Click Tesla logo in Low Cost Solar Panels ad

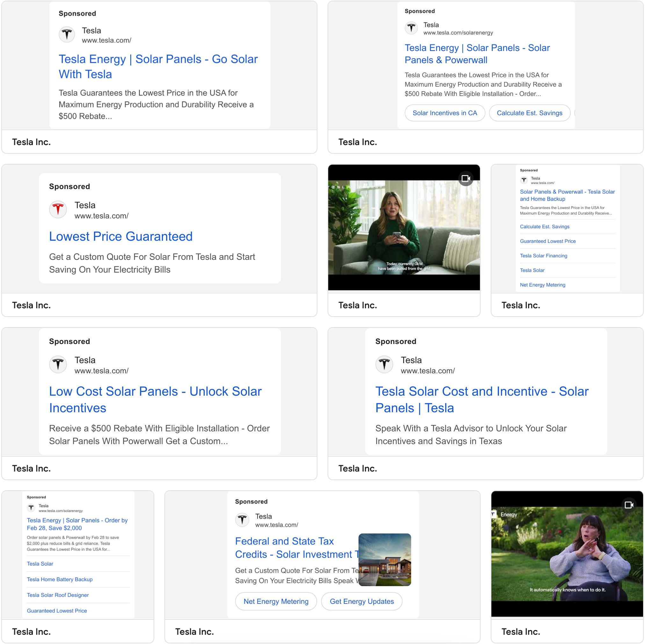click(58, 364)
